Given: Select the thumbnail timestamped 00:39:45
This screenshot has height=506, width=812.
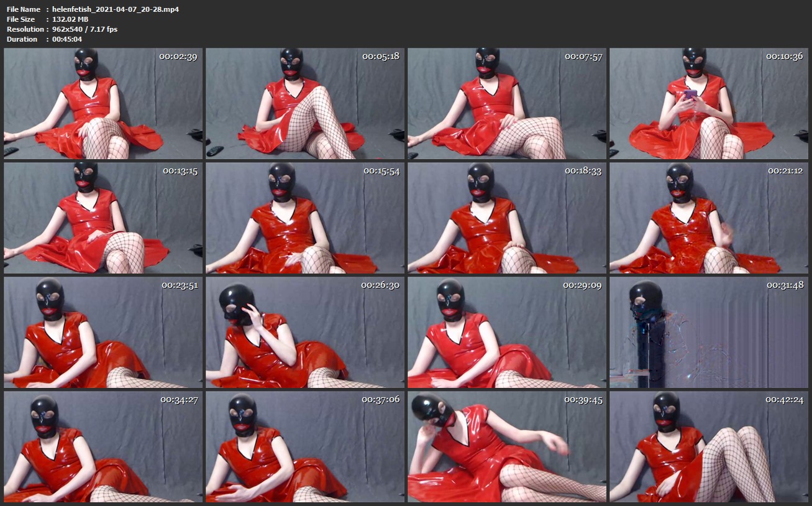Looking at the screenshot, I should click(x=507, y=447).
